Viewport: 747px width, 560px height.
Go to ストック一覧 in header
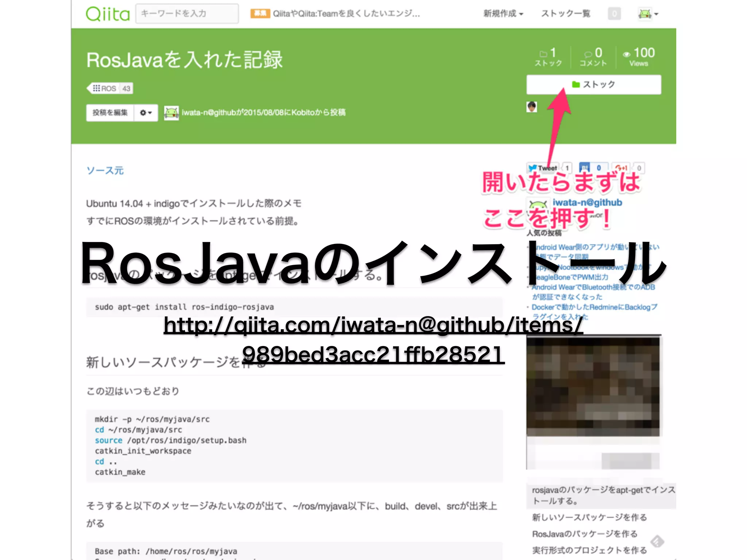click(x=565, y=14)
